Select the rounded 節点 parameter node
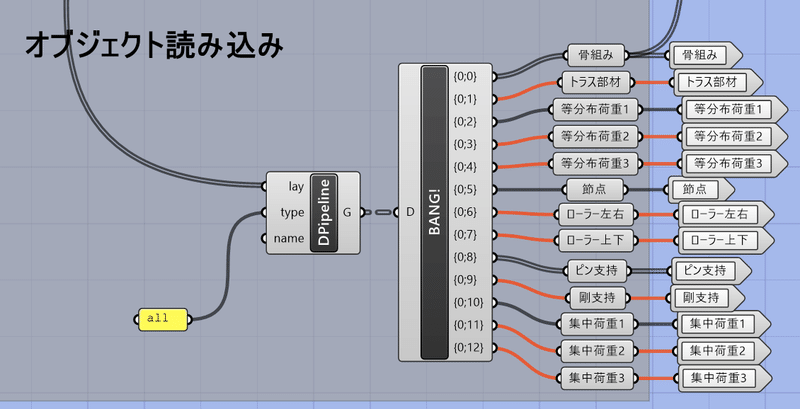The height and width of the screenshot is (409, 800). (595, 189)
